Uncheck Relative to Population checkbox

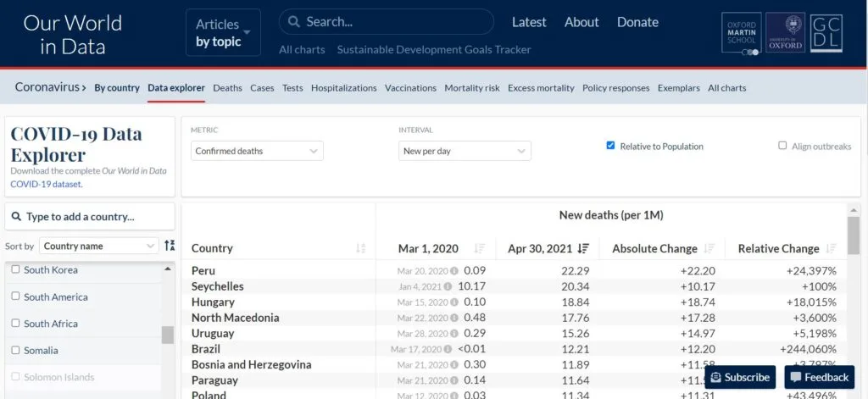tap(610, 146)
